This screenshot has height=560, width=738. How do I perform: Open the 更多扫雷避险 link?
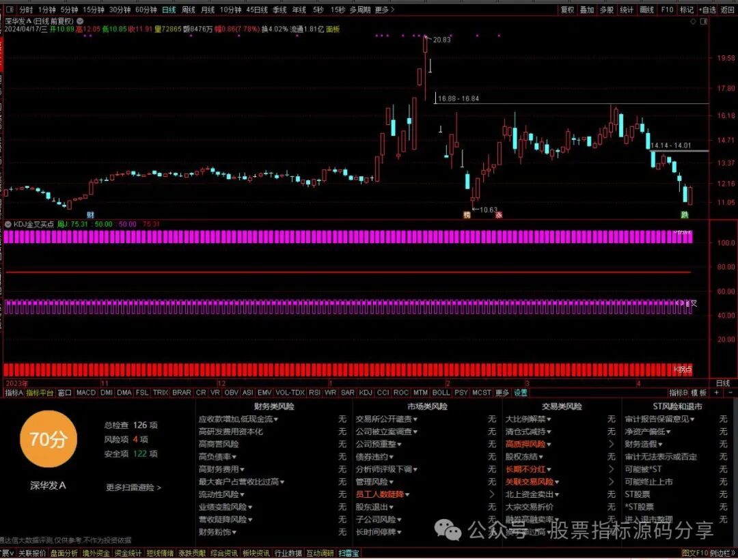click(134, 488)
